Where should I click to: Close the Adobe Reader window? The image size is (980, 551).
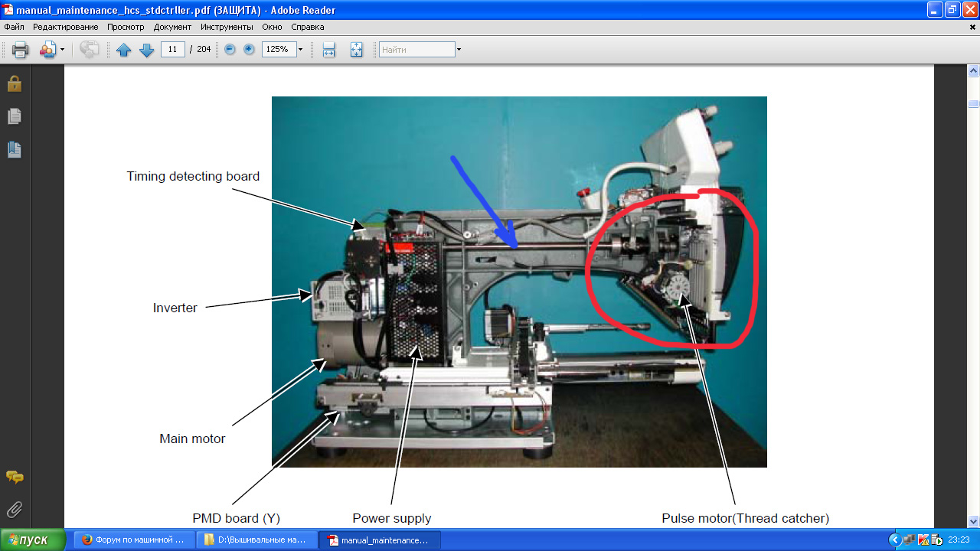[970, 9]
